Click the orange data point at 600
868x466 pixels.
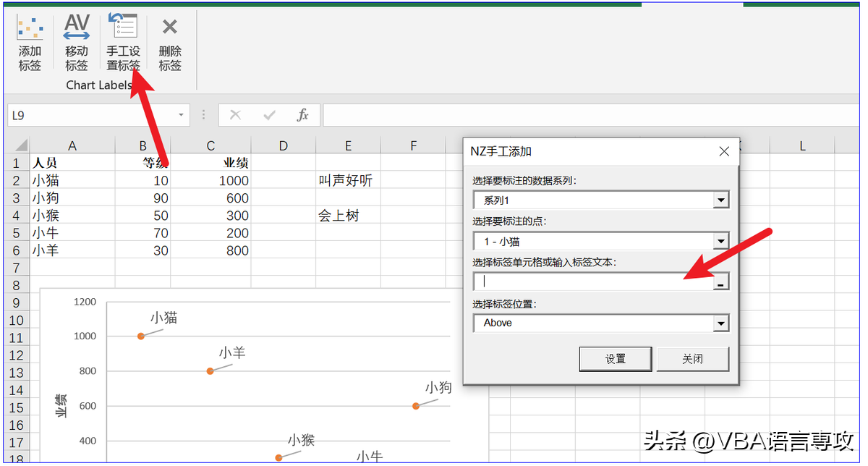tap(416, 406)
